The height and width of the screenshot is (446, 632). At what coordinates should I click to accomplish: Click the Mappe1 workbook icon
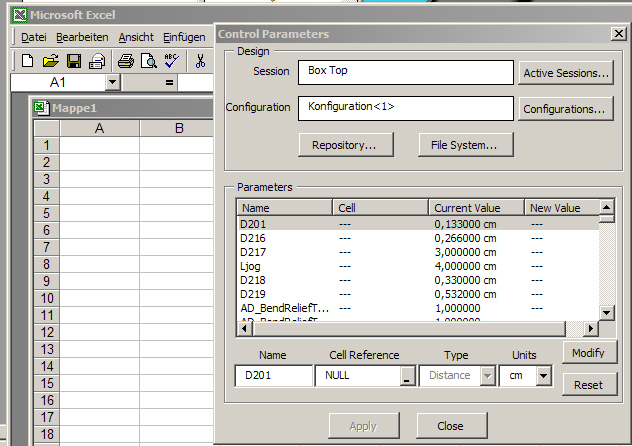pos(42,108)
